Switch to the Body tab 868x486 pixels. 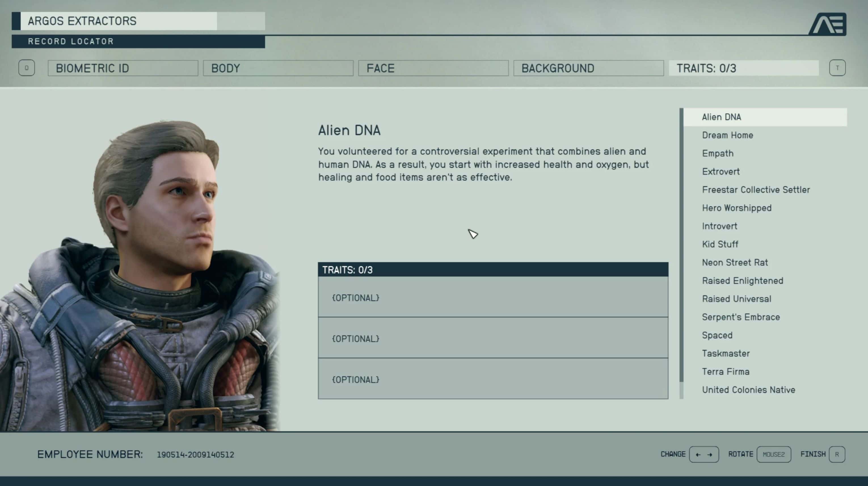click(278, 68)
